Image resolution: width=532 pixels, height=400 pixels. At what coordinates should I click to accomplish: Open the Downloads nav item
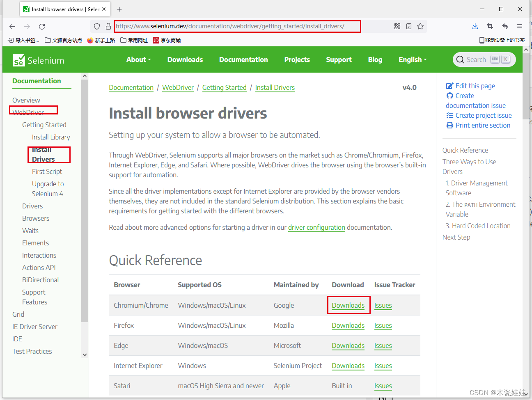coord(185,59)
